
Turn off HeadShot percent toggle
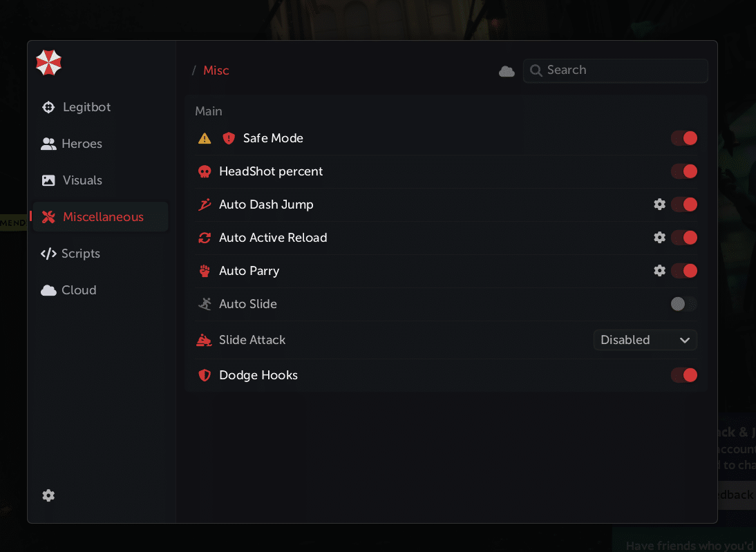point(684,171)
